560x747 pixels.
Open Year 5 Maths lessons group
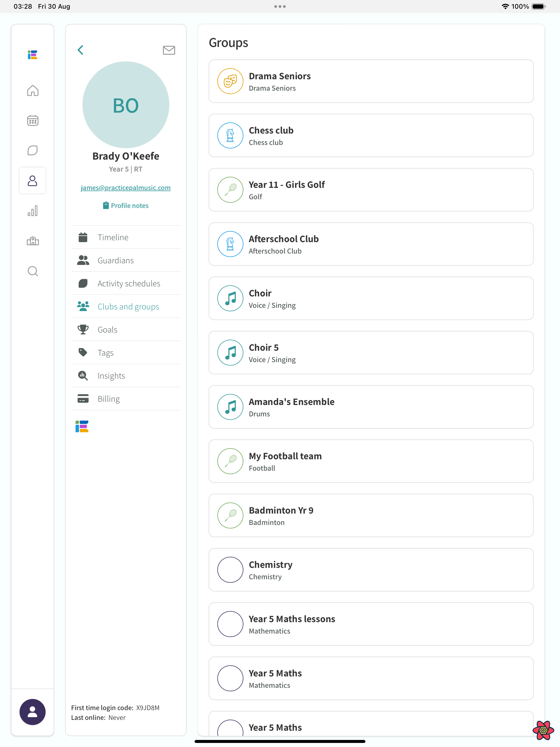[371, 624]
